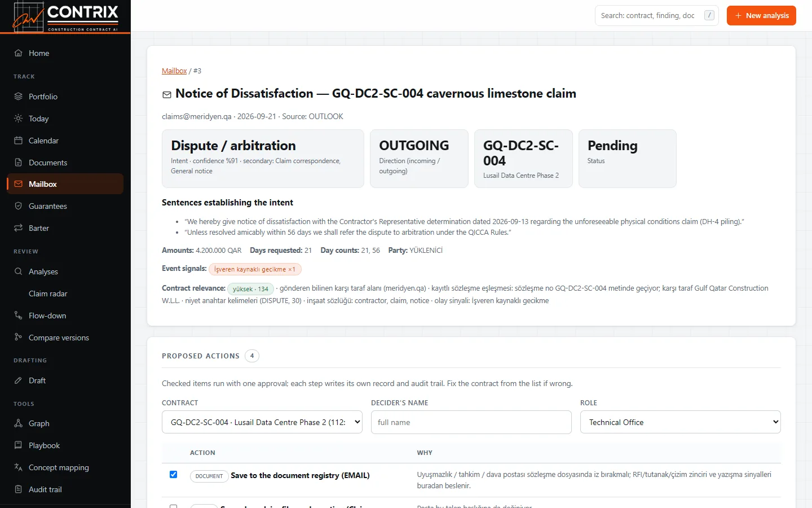Screen dimensions: 812x508
Task: Click the Guarantees shield icon
Action: [18, 206]
